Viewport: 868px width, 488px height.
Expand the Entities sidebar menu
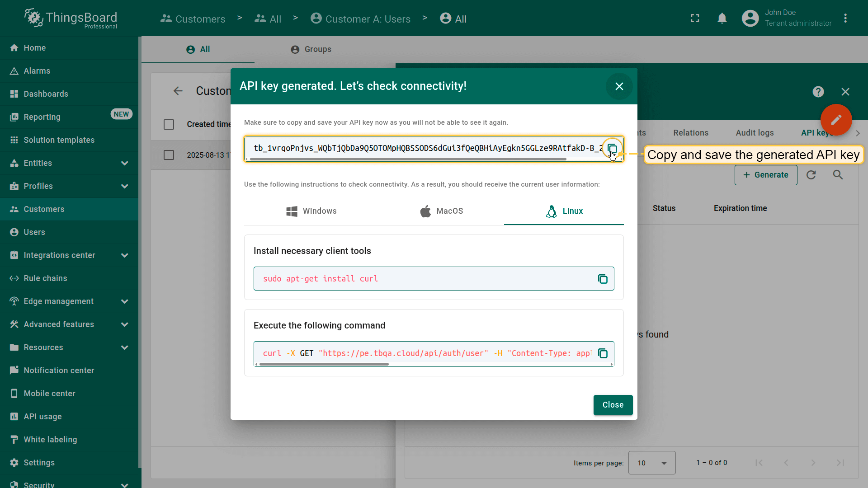124,163
